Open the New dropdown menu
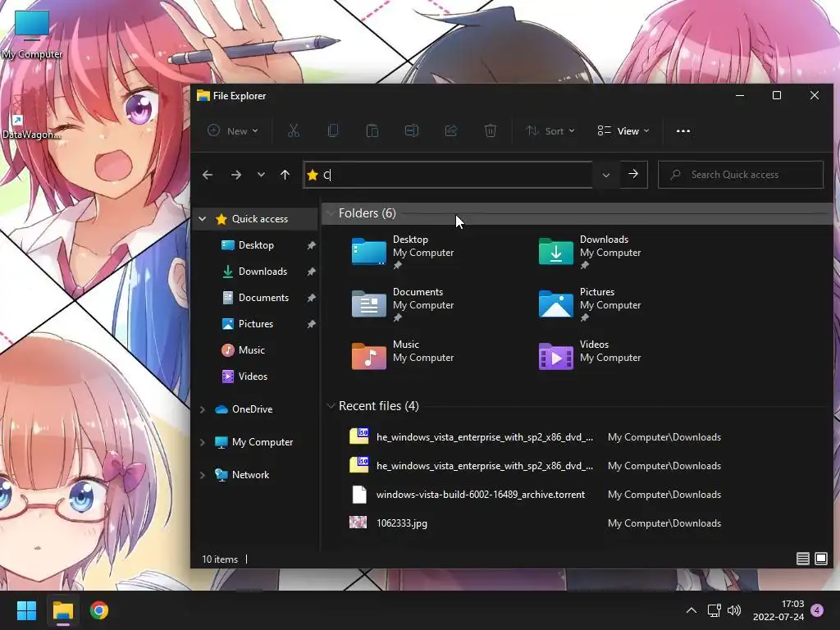The width and height of the screenshot is (840, 630). [x=233, y=130]
